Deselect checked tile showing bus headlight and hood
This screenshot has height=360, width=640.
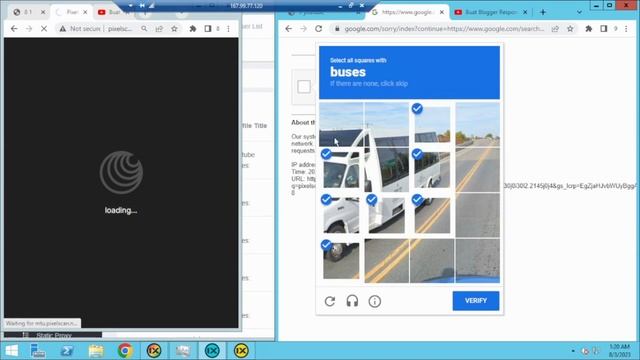click(x=341, y=216)
